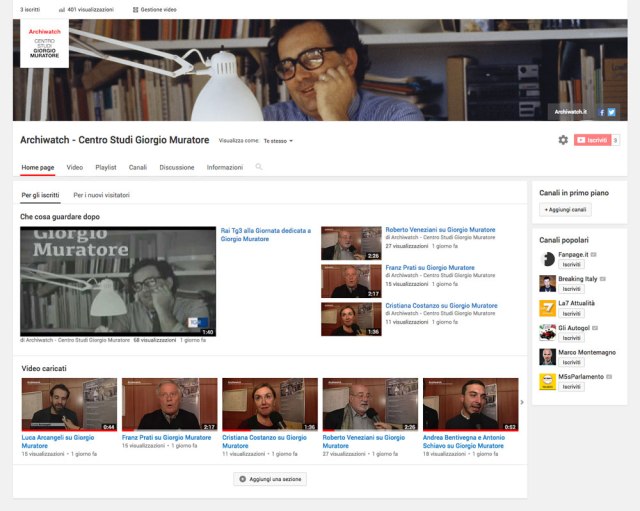The height and width of the screenshot is (511, 640).
Task: Click next arrow in Video caricati row
Action: (522, 402)
